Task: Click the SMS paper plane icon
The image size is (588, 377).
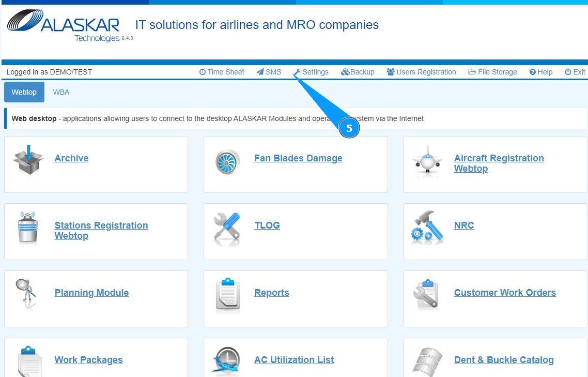Action: coord(260,72)
